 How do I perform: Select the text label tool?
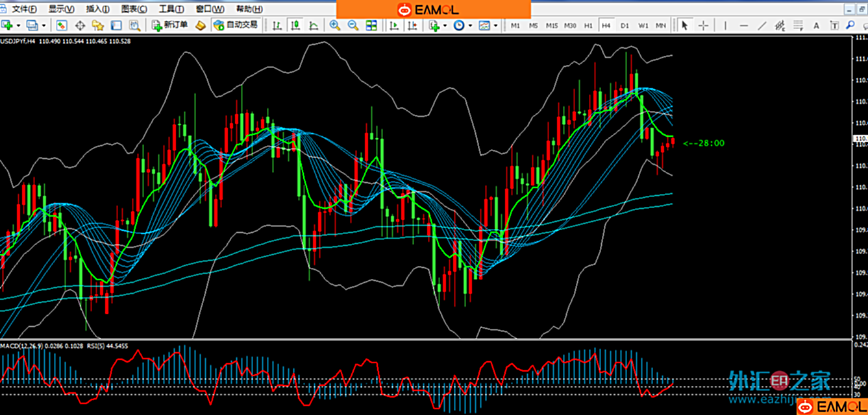pos(816,25)
